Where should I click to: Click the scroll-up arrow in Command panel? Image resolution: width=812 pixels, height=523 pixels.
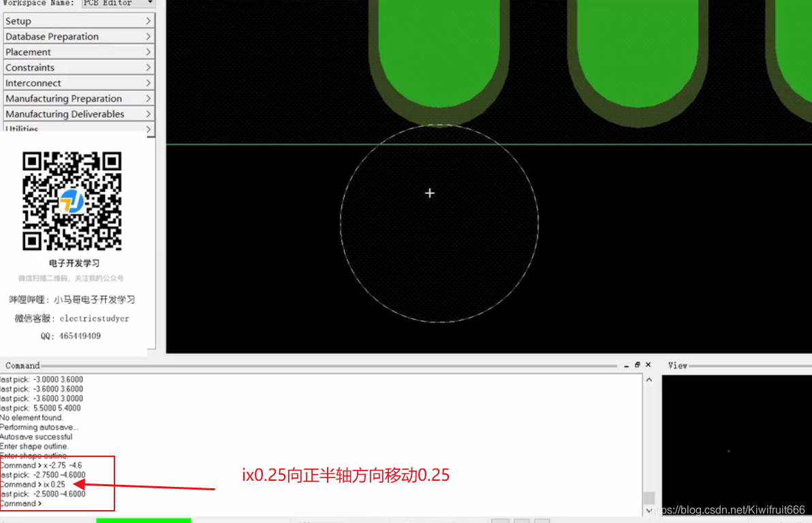click(649, 379)
